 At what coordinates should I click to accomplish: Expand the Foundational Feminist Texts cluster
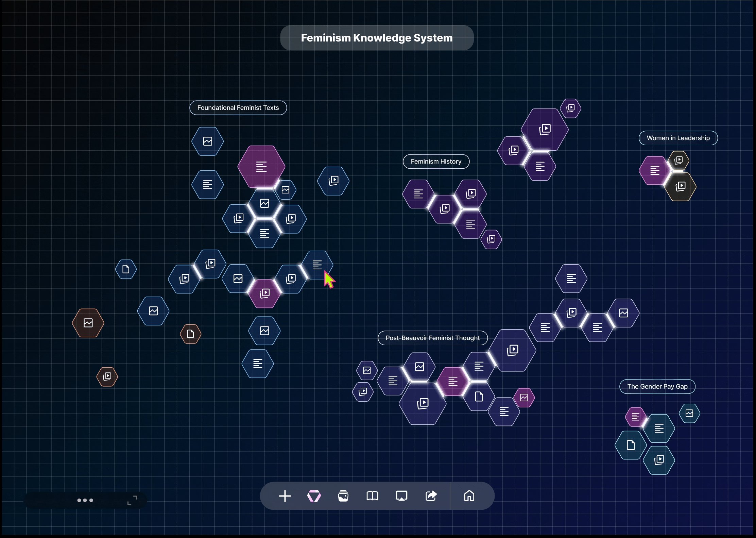(x=238, y=107)
